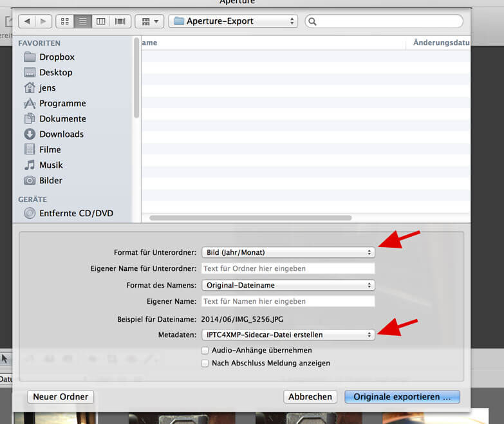Open Format für Unterordner dropdown
This screenshot has height=424, width=504.
288,252
